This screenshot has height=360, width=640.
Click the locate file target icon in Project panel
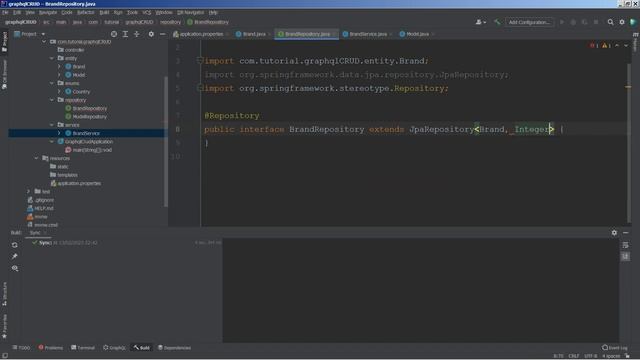pyautogui.click(x=114, y=34)
